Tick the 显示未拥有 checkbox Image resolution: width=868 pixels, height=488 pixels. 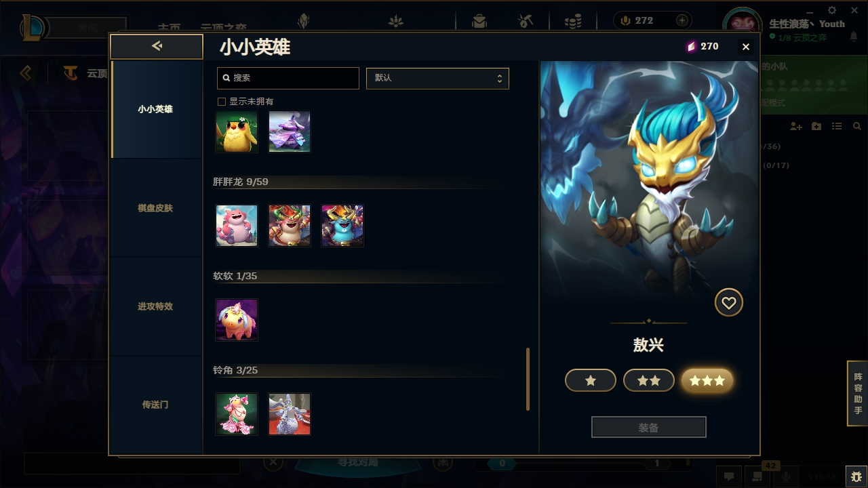(221, 102)
